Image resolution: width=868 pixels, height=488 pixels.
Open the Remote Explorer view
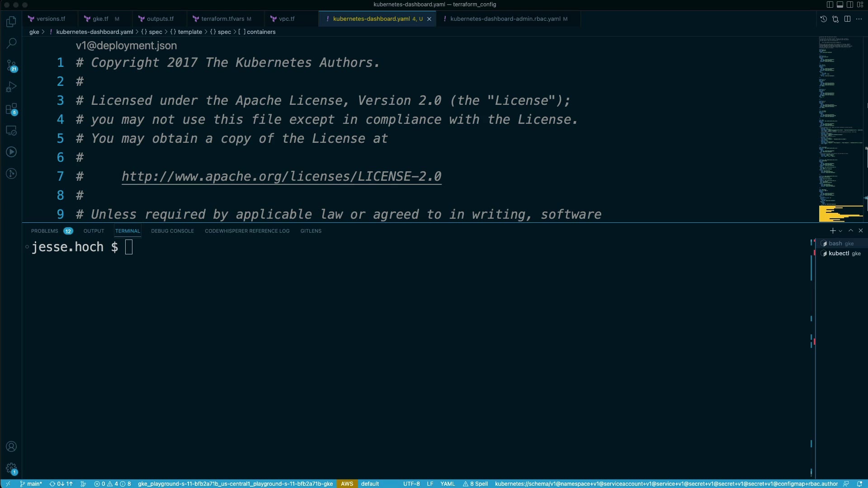(11, 131)
